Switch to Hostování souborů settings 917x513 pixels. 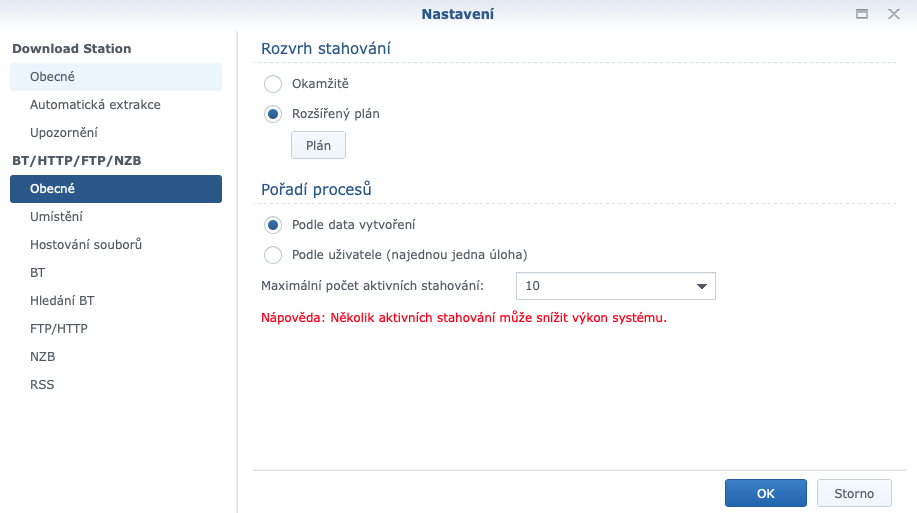[86, 245]
